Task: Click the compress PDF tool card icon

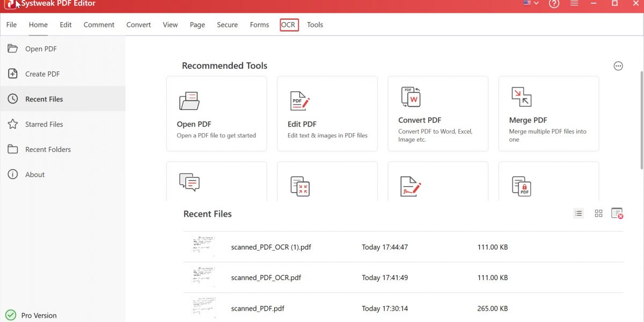Action: pos(300,186)
